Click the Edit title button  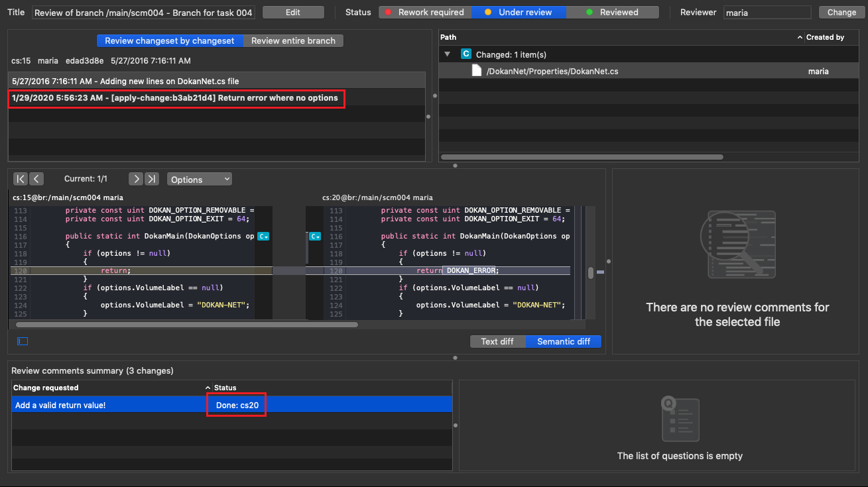coord(293,13)
